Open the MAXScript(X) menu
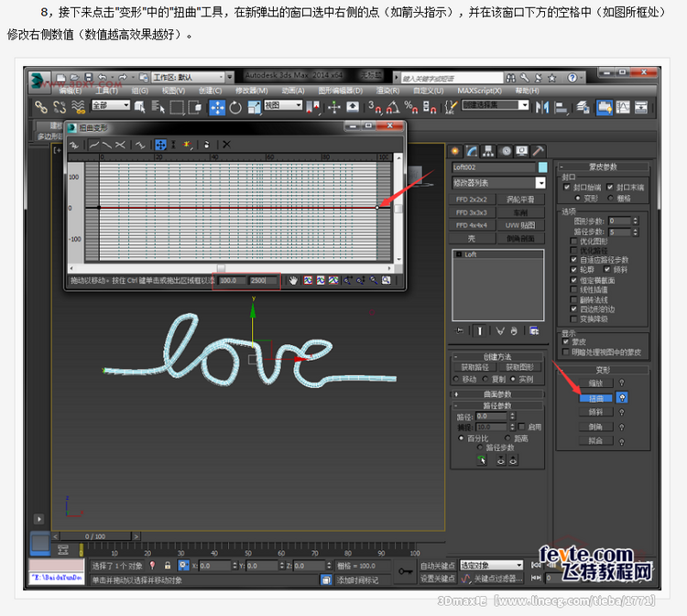Screen dimensions: 687x616 coord(479,91)
